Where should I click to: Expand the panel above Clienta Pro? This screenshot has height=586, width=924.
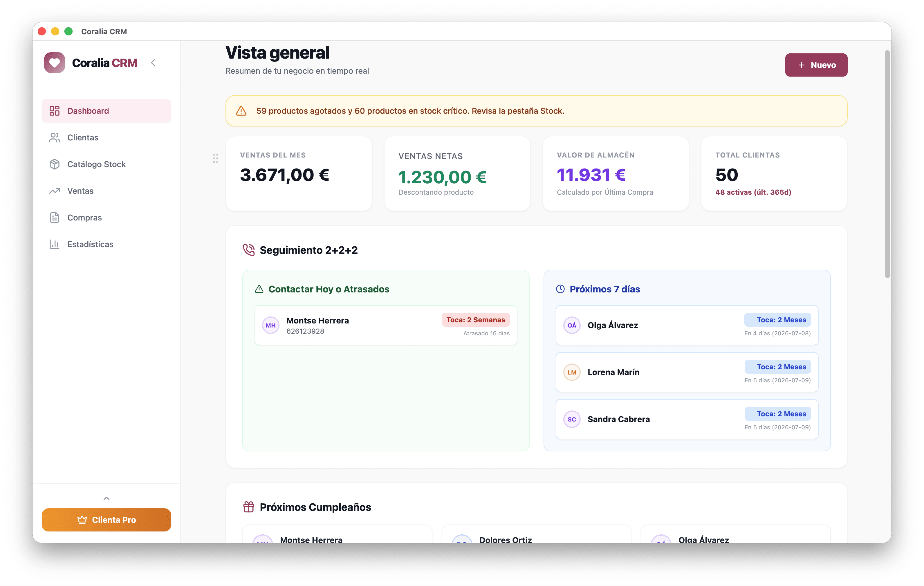(106, 498)
